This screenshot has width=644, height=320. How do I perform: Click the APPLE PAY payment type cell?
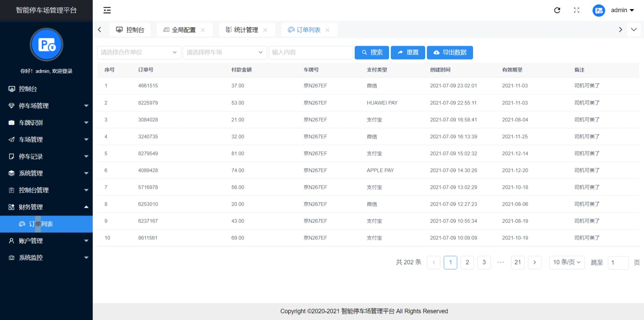pos(380,171)
